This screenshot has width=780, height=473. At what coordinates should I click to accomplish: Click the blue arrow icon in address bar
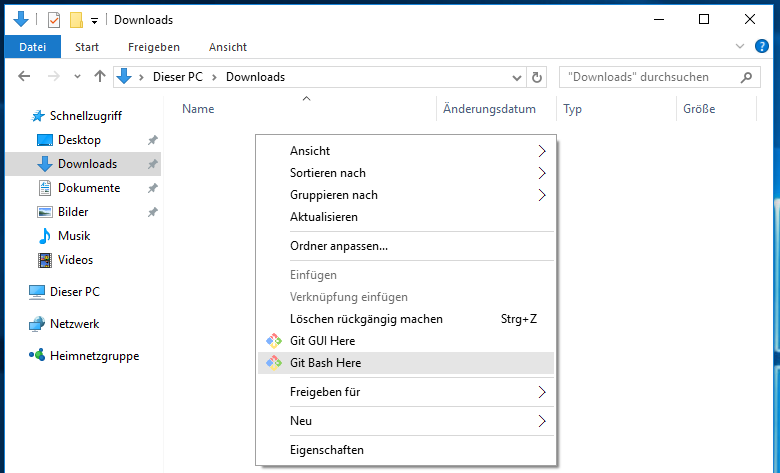tap(124, 77)
